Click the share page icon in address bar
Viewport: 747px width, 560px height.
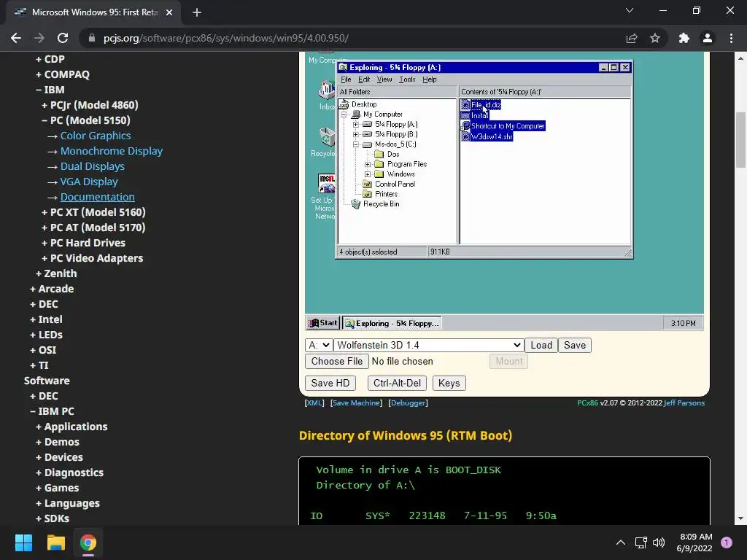click(632, 38)
